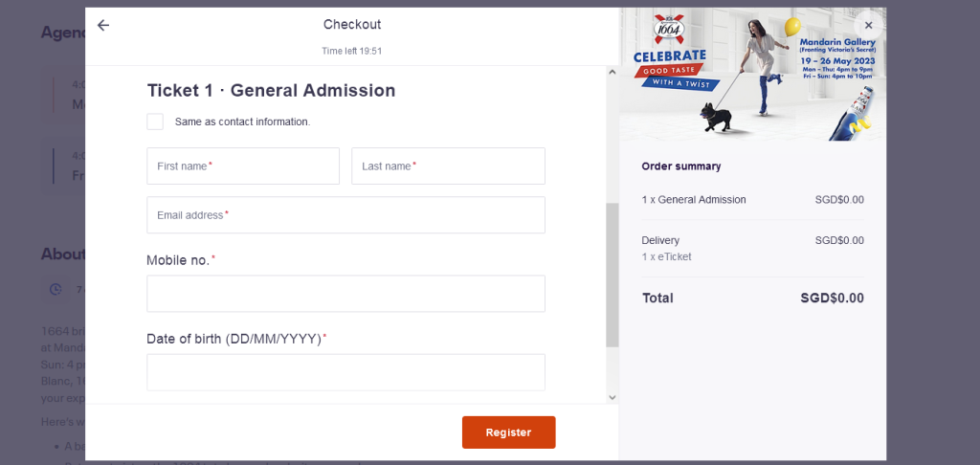Click the Same as contact information label
The image size is (980, 465).
tap(242, 122)
